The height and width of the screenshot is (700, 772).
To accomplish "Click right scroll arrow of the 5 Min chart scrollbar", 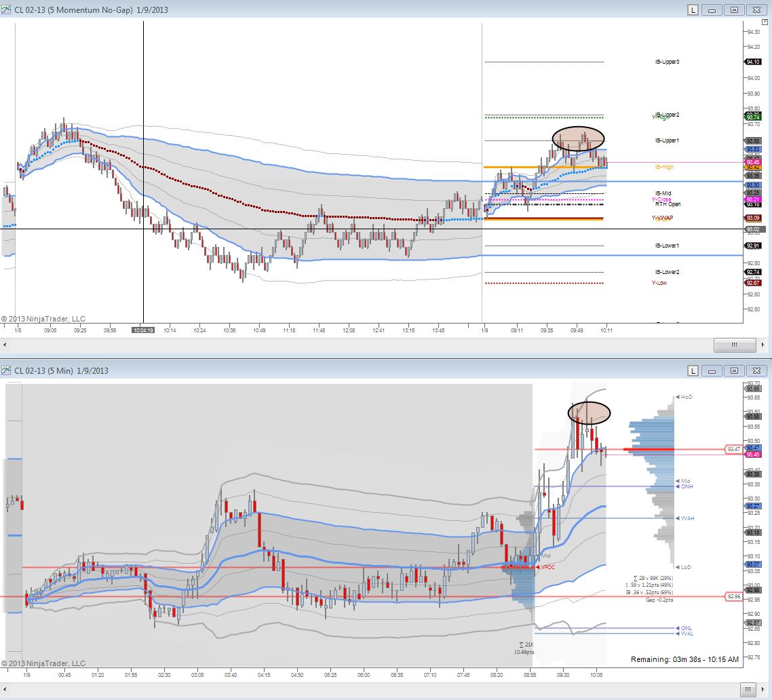I will click(x=763, y=689).
